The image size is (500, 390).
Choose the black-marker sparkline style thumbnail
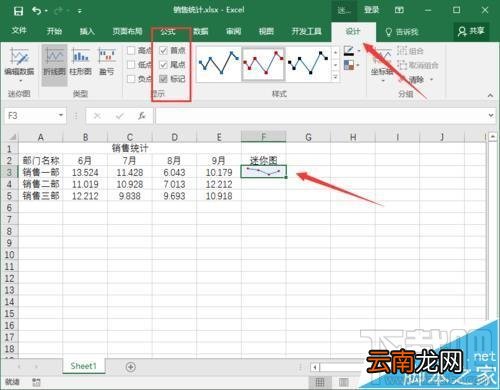(x=308, y=64)
